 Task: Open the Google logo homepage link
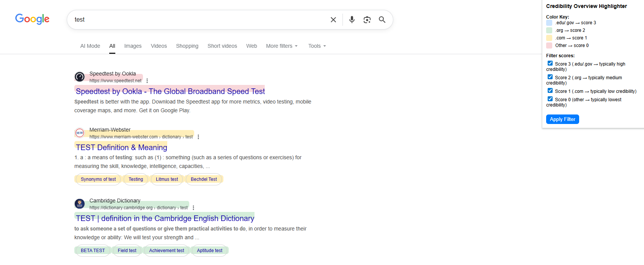click(x=32, y=19)
